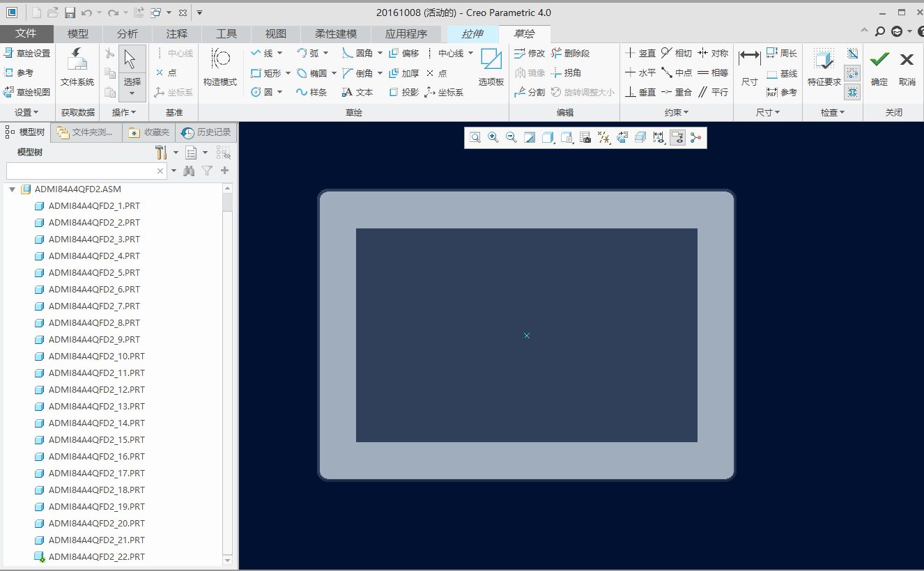
Task: Click the 修改 modify tool
Action: [530, 53]
